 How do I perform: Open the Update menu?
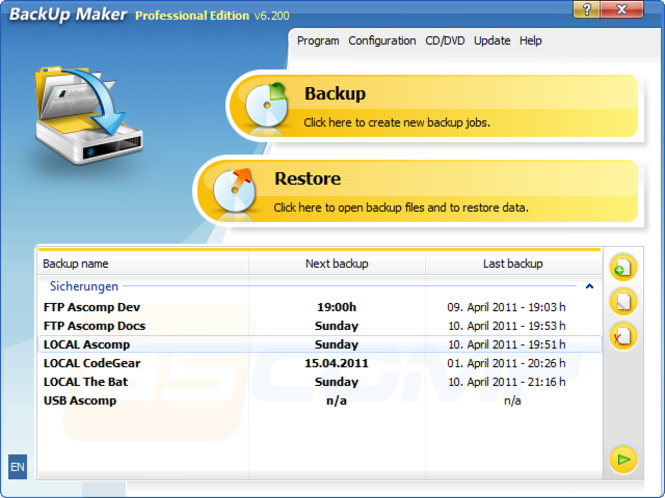click(x=492, y=41)
